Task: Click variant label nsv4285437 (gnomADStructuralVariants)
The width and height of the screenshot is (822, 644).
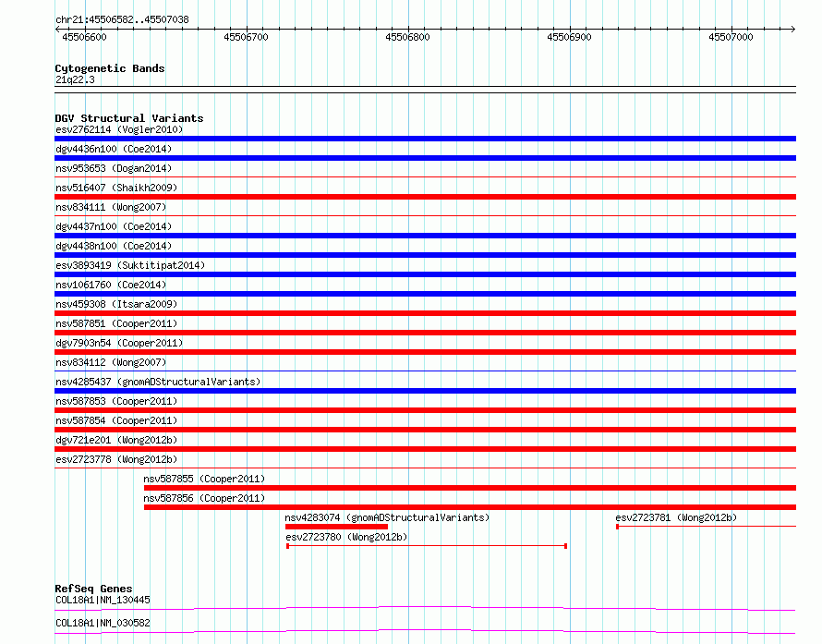Action: click(x=158, y=382)
